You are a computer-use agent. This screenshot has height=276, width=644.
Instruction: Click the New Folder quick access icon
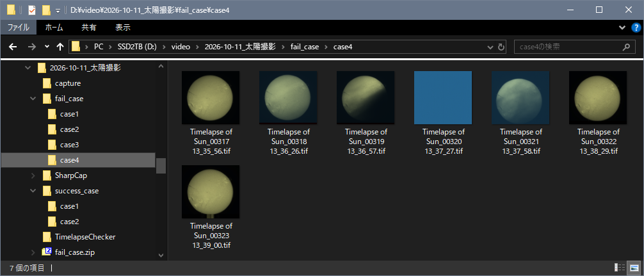coord(46,10)
